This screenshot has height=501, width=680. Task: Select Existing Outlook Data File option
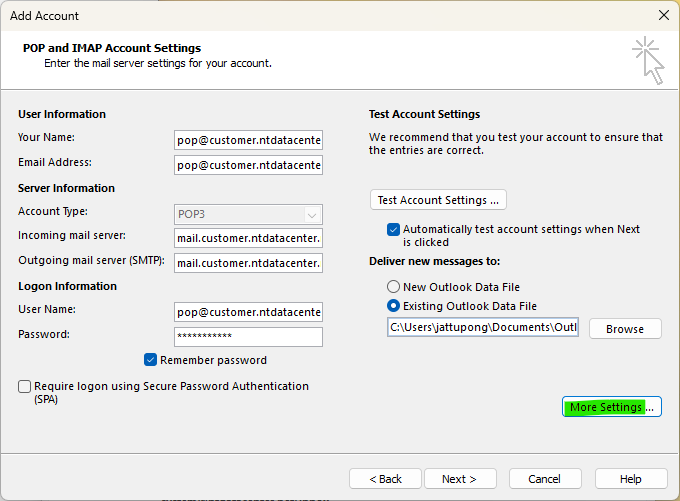pyautogui.click(x=394, y=306)
